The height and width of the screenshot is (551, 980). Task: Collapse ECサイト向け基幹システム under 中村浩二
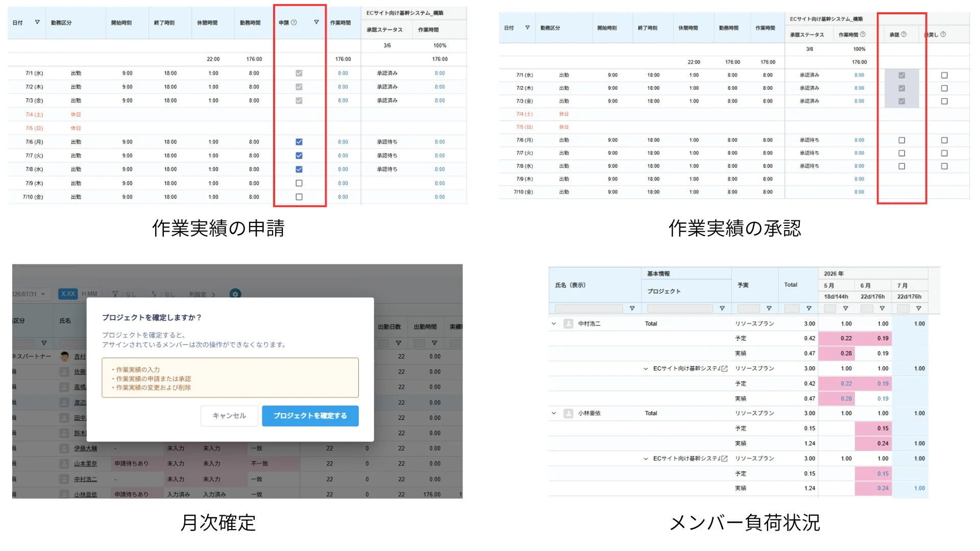tap(646, 369)
